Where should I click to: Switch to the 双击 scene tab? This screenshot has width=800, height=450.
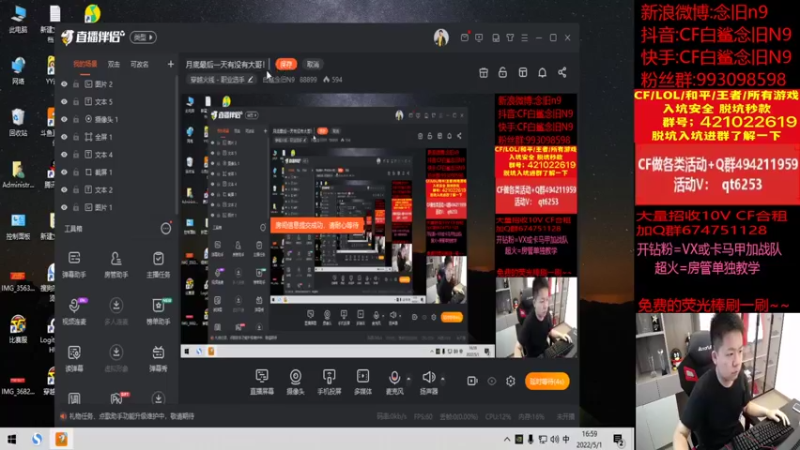114,64
